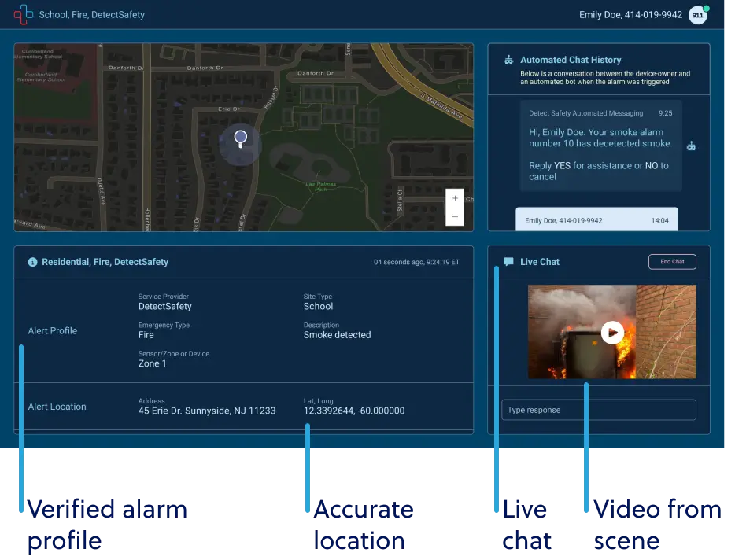Select the Alert Location row label
The image size is (735, 560).
[57, 407]
